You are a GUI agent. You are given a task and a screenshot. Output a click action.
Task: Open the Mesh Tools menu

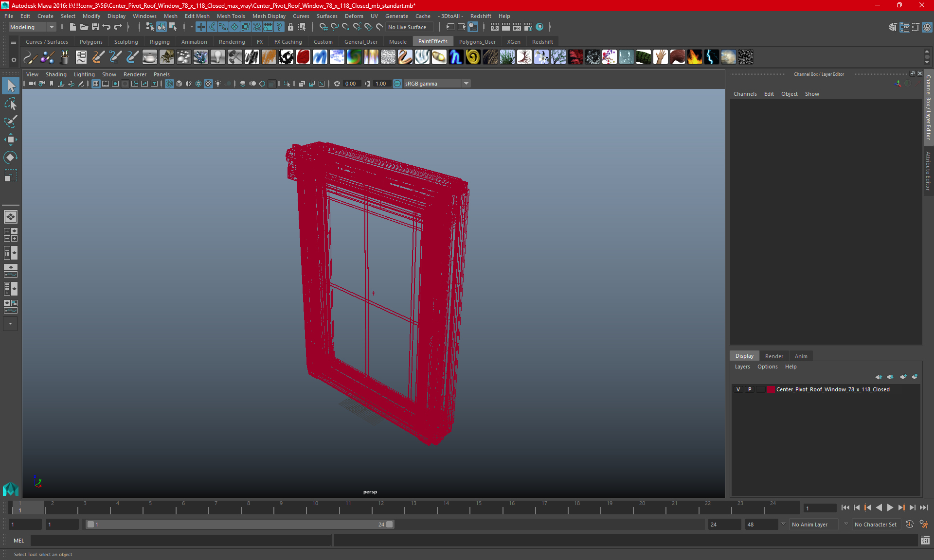click(231, 16)
